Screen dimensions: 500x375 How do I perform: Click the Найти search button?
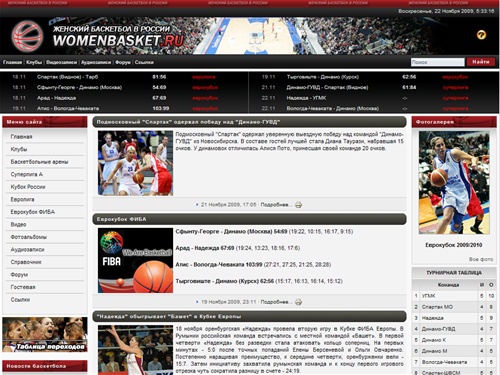click(481, 62)
